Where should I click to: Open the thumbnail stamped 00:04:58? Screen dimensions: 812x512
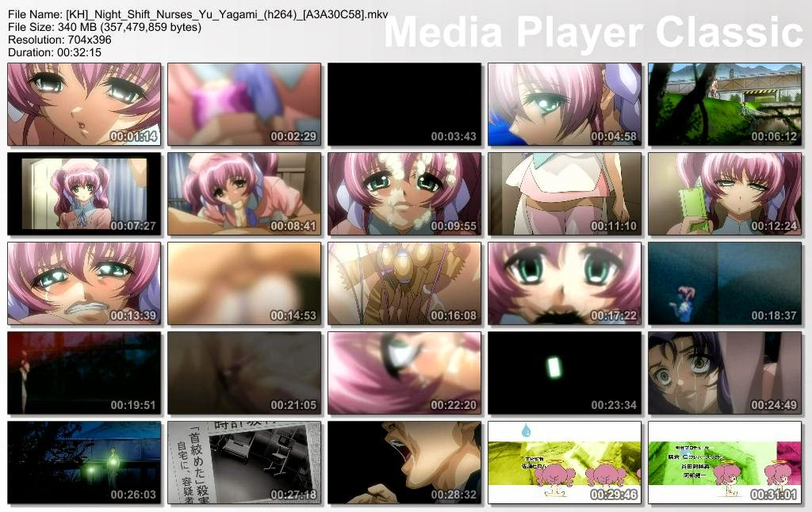(565, 105)
